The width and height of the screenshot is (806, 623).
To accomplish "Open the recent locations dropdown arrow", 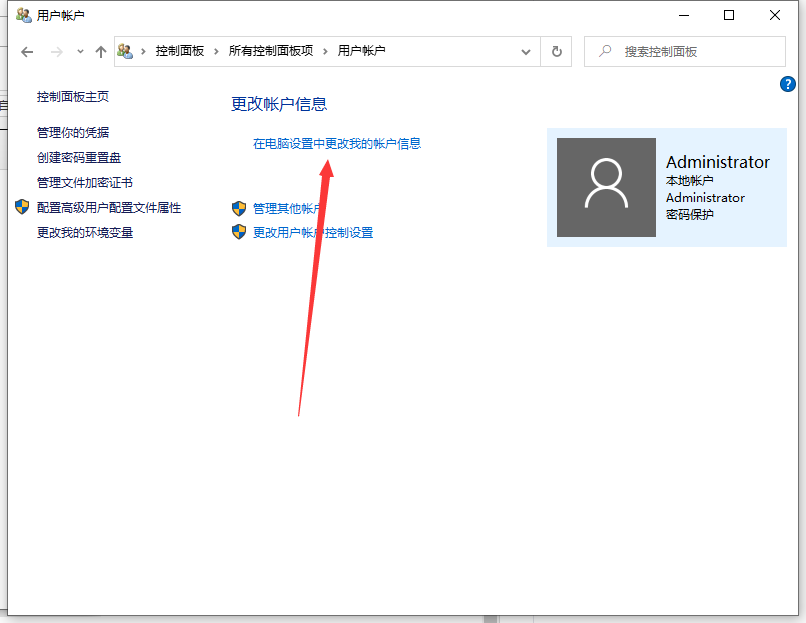I will pyautogui.click(x=80, y=51).
